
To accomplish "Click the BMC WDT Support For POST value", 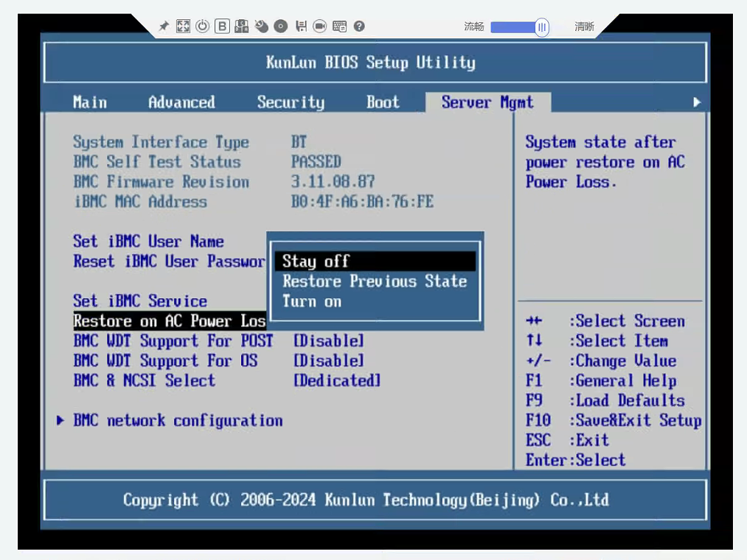I will (x=329, y=341).
